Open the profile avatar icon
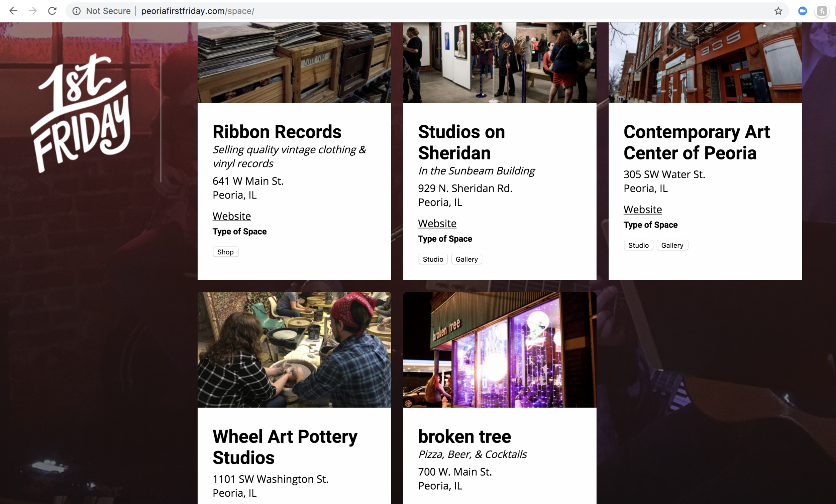836x504 pixels. (822, 11)
